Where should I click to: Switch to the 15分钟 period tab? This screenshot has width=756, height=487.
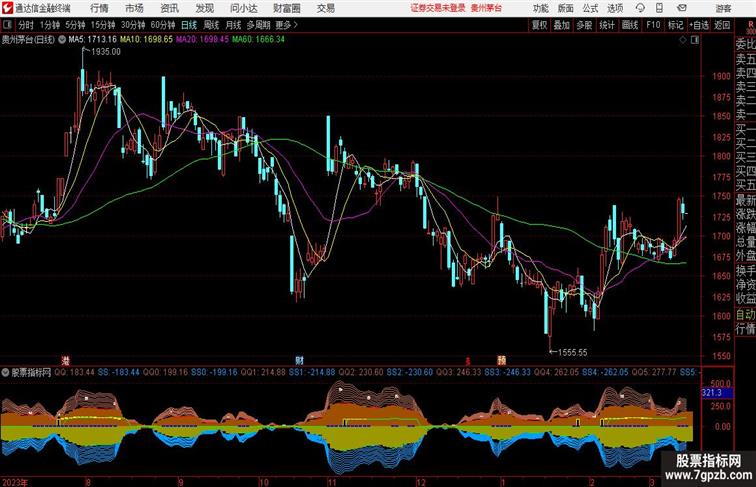tap(103, 25)
